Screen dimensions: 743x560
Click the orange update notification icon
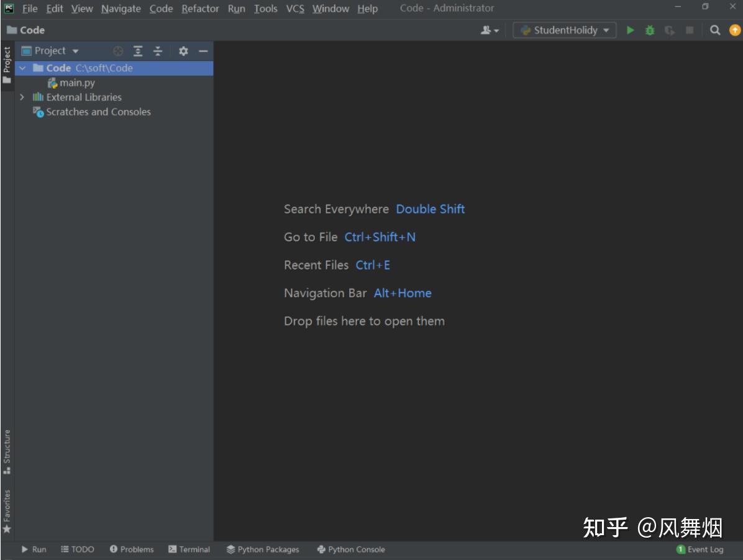[x=734, y=30]
